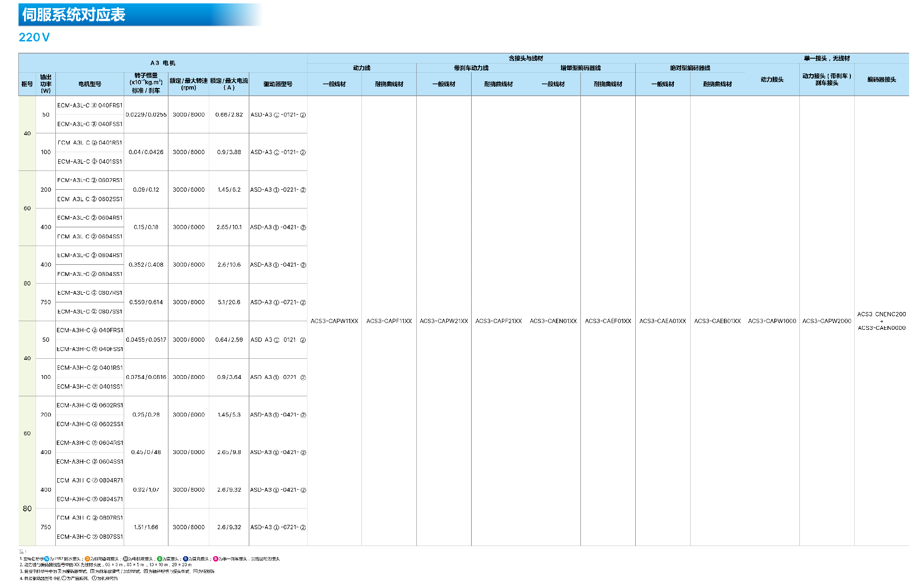Image resolution: width=924 pixels, height=586 pixels.
Task: Click the navy R right-angle connector icon
Action: point(185,559)
